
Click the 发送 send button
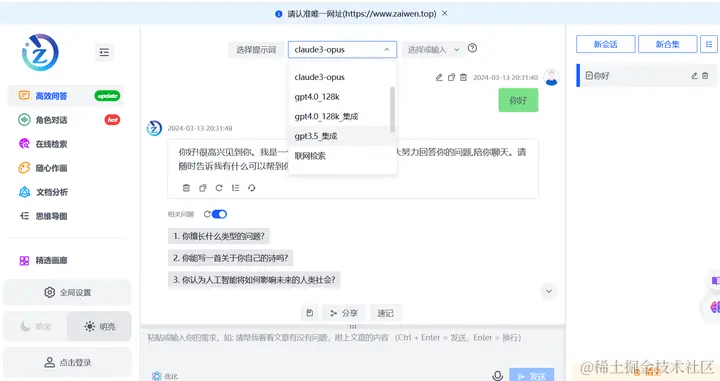click(532, 375)
